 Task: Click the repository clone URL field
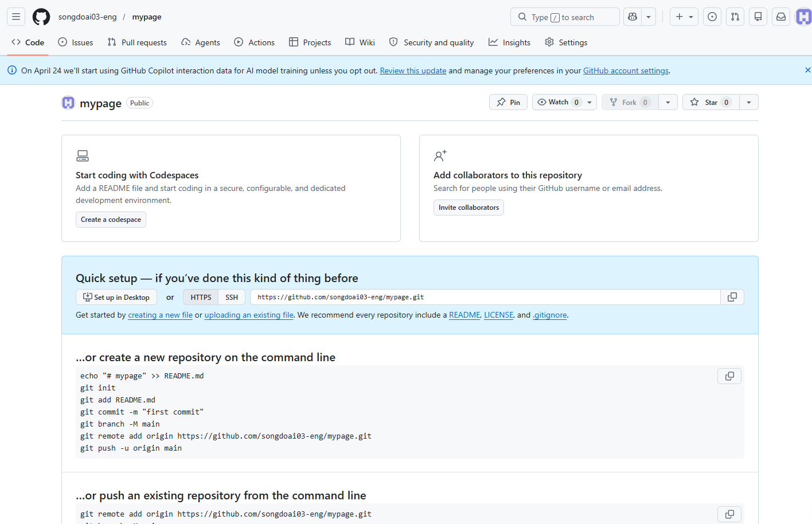click(x=485, y=297)
